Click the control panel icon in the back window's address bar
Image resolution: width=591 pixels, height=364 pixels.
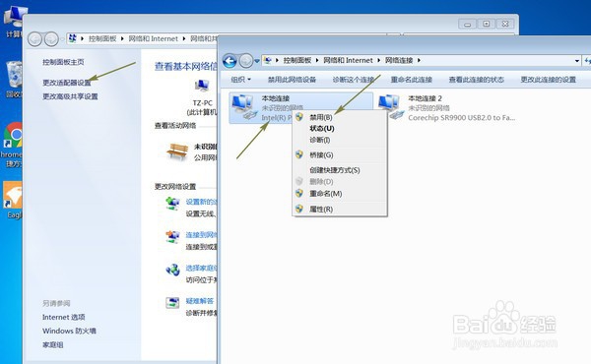[x=73, y=38]
